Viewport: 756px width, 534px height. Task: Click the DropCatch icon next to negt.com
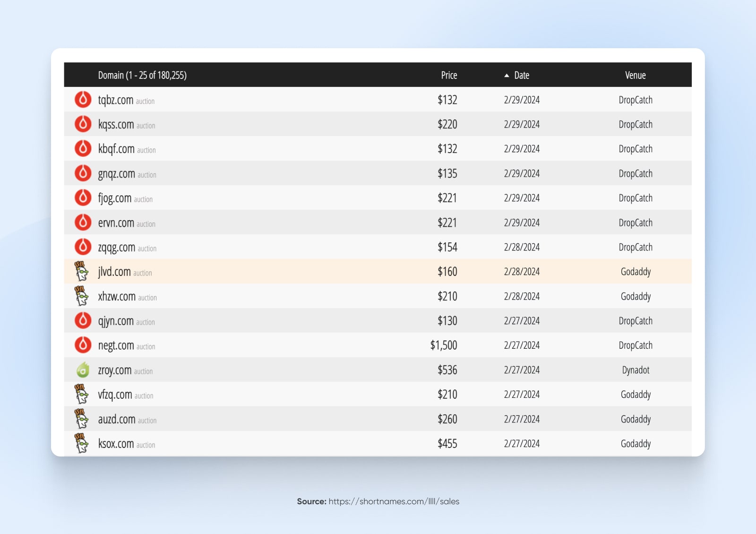tap(83, 345)
